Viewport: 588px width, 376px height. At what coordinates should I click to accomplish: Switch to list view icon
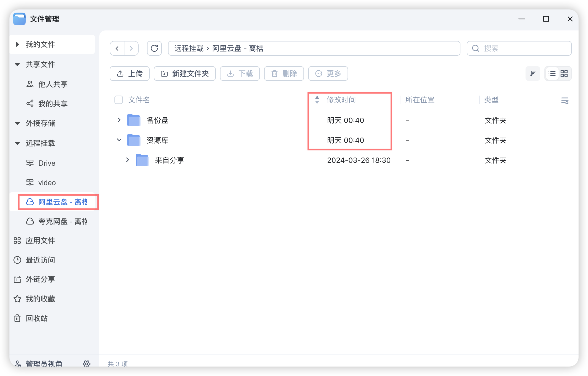tap(552, 74)
